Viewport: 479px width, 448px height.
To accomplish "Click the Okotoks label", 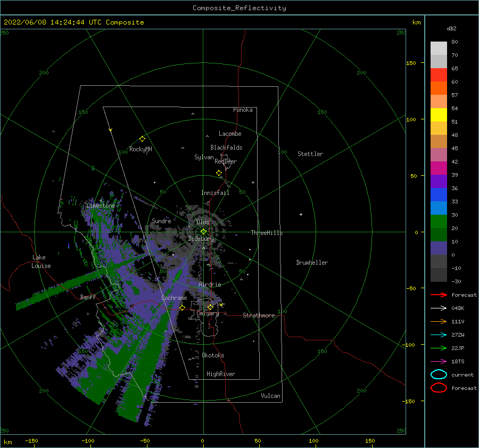I will point(213,355).
